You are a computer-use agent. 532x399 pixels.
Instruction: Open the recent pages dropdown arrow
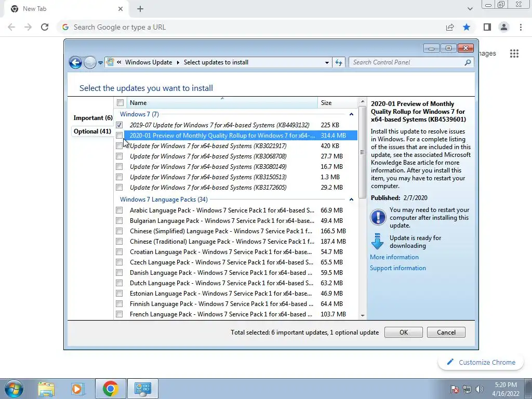pyautogui.click(x=100, y=63)
